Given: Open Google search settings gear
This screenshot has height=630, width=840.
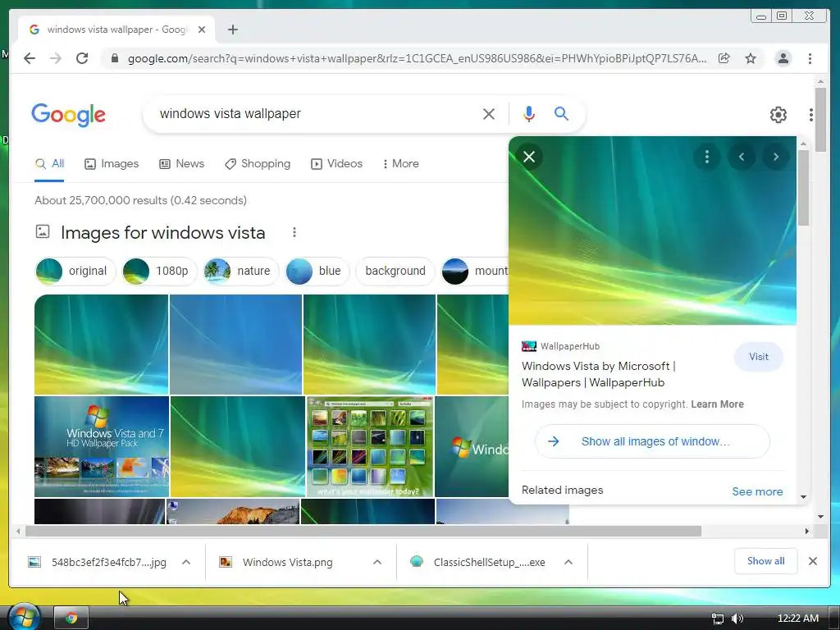Looking at the screenshot, I should [x=778, y=115].
